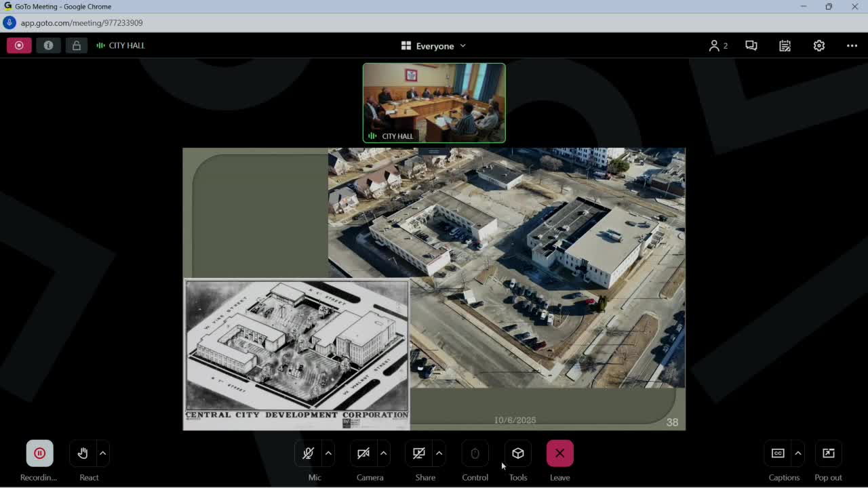Unmute the microphone
Image resolution: width=868 pixels, height=488 pixels.
[x=307, y=453]
